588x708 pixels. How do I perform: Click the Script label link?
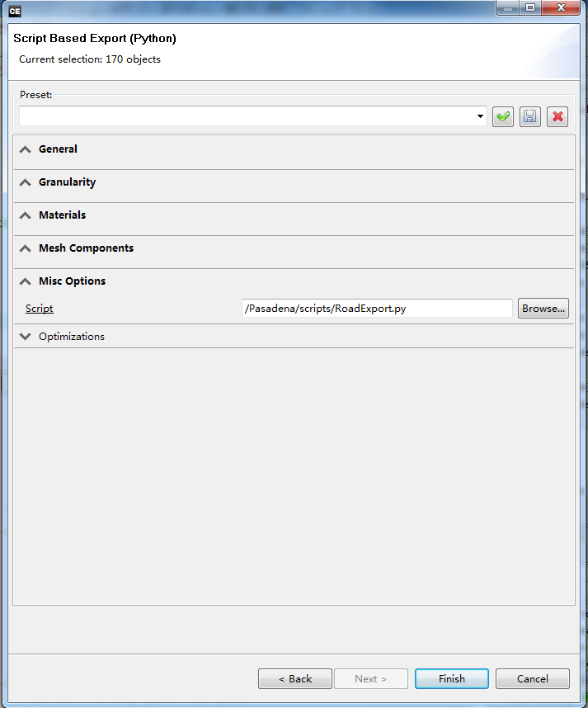[x=40, y=309]
